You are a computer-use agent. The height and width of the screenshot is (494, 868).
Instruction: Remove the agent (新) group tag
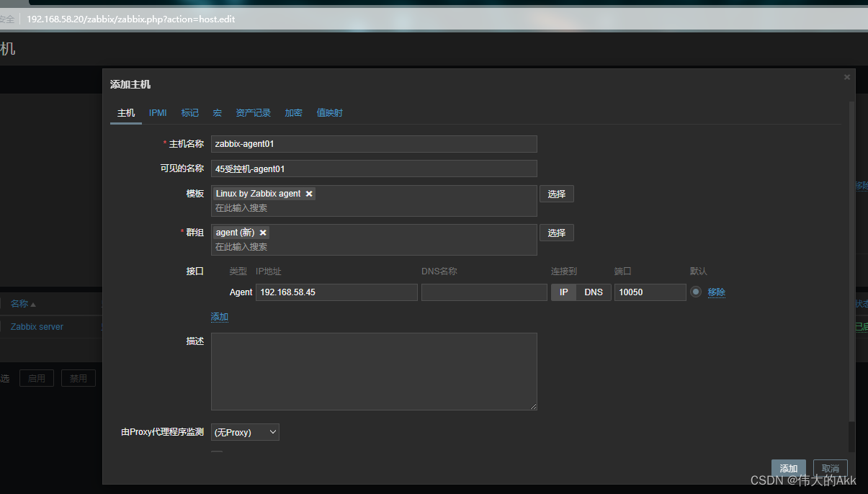click(x=263, y=233)
